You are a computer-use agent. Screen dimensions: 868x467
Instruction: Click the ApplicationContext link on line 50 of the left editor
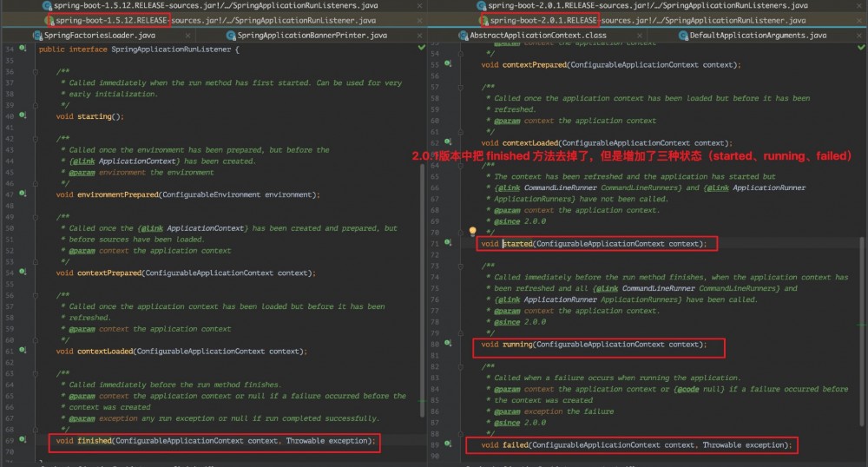[x=206, y=228]
